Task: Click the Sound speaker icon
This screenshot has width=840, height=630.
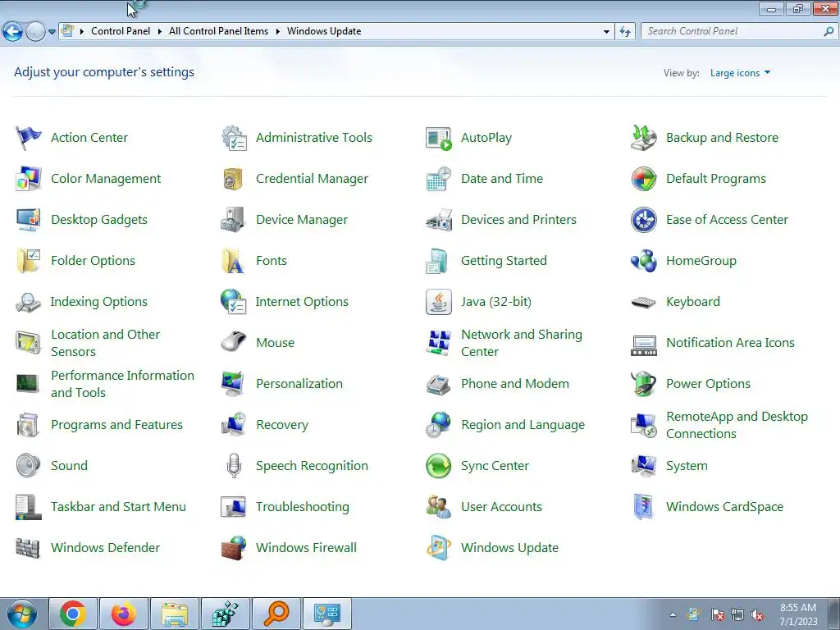Action: (28, 466)
